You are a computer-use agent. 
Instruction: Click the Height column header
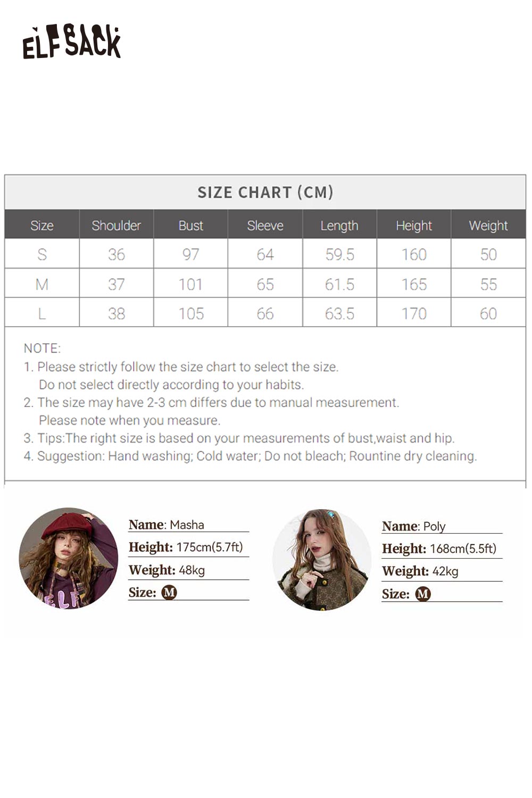pyautogui.click(x=414, y=226)
